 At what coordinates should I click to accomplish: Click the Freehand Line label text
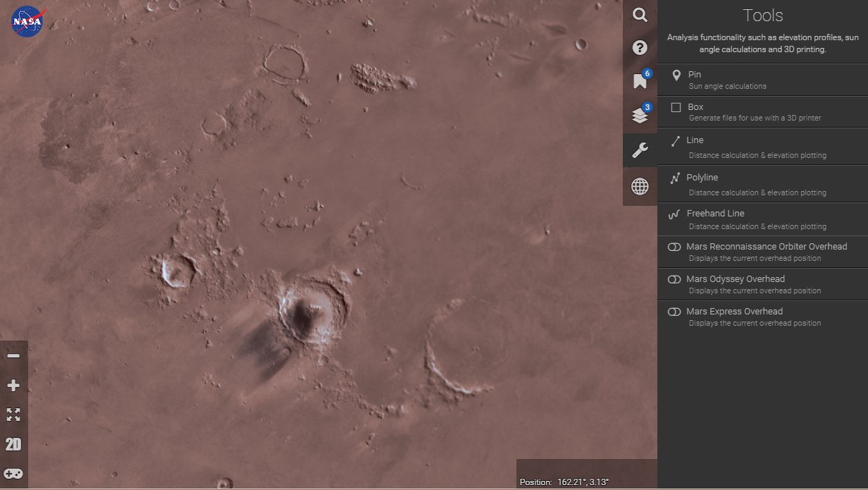click(715, 214)
